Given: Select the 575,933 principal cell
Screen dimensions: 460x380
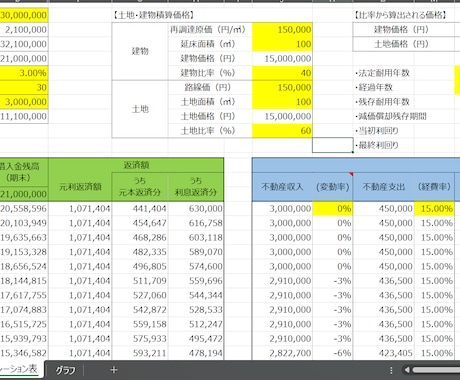Looking at the screenshot, I should [x=140, y=339].
